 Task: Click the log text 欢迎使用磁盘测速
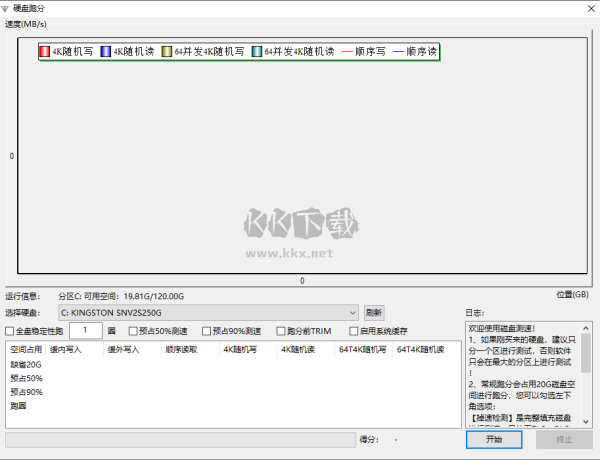[x=502, y=328]
